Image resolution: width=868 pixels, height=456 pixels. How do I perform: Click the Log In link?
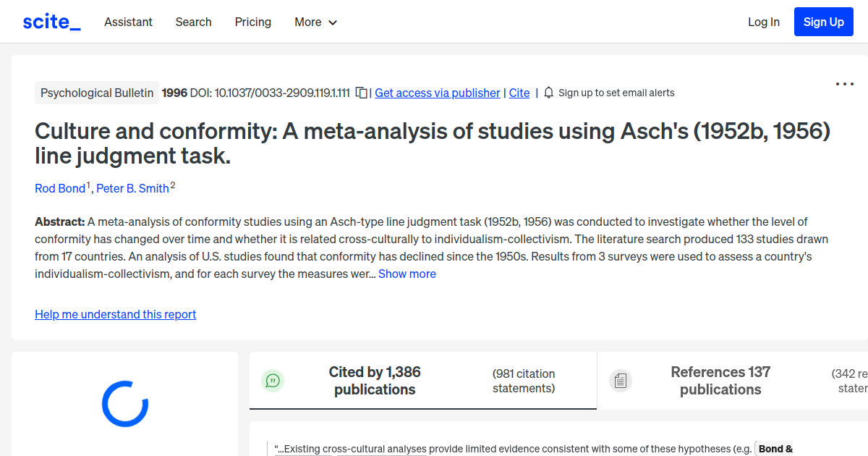tap(763, 22)
